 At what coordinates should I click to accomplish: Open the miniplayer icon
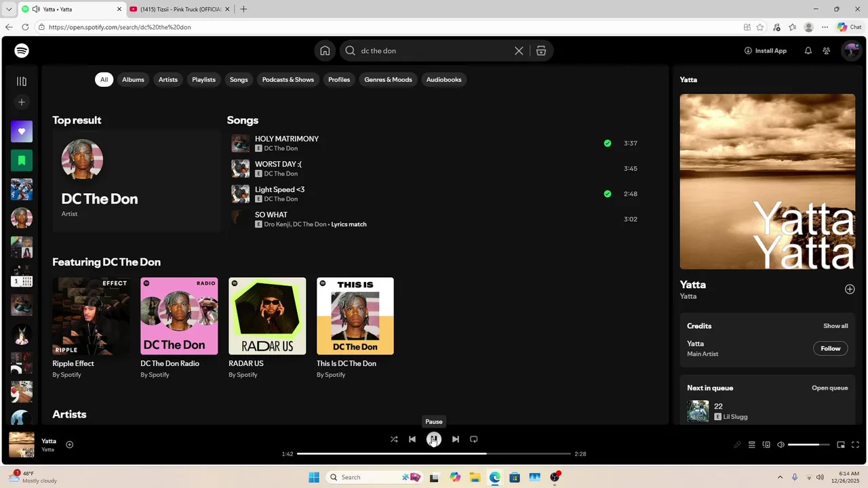coord(841,445)
